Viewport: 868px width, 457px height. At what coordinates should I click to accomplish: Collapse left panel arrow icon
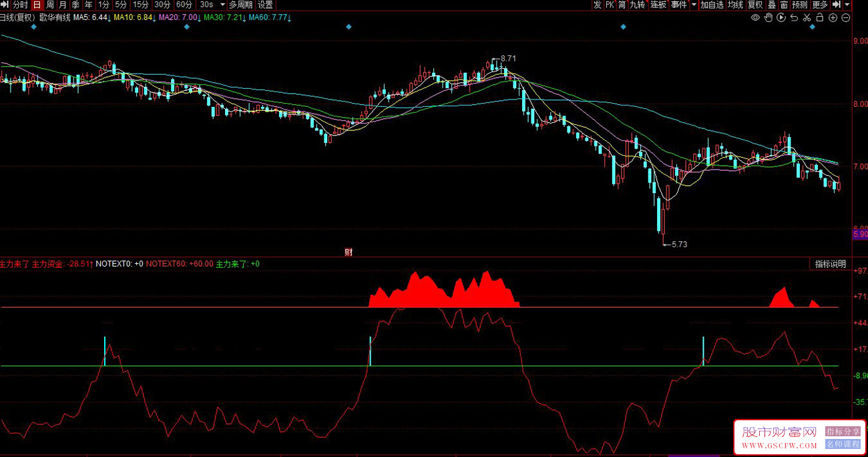pyautogui.click(x=6, y=5)
